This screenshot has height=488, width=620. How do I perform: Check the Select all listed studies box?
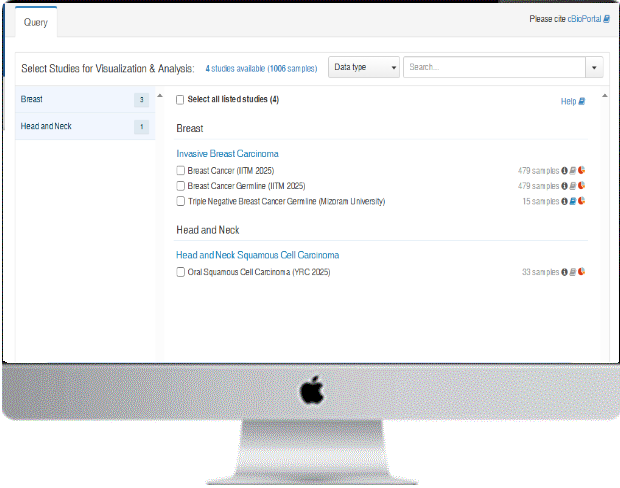pos(180,100)
